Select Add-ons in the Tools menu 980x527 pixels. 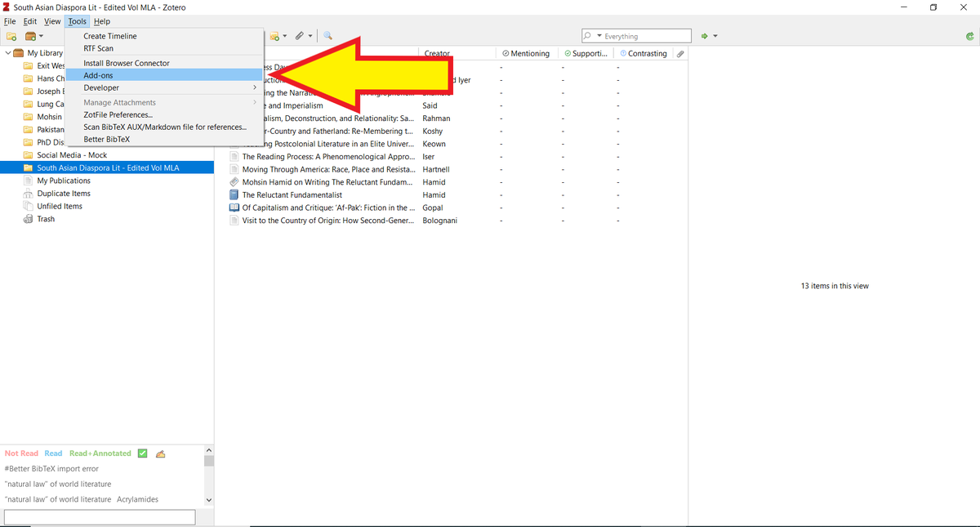coord(166,75)
